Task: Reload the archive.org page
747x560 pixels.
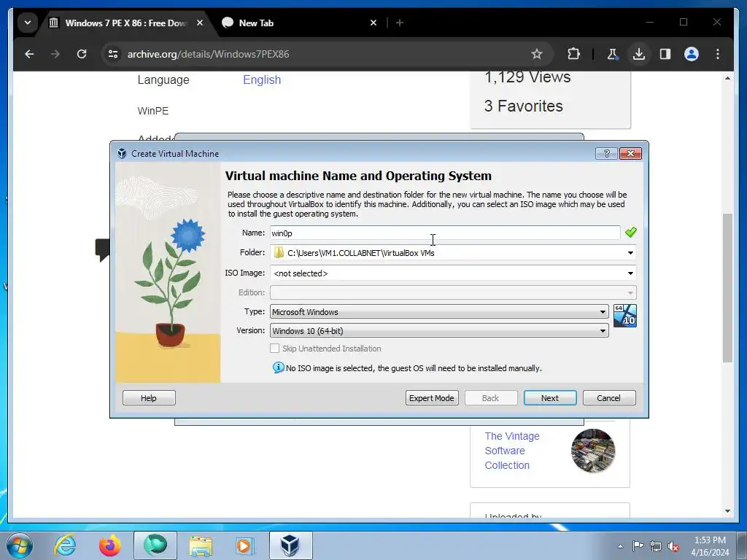Action: tap(82, 54)
